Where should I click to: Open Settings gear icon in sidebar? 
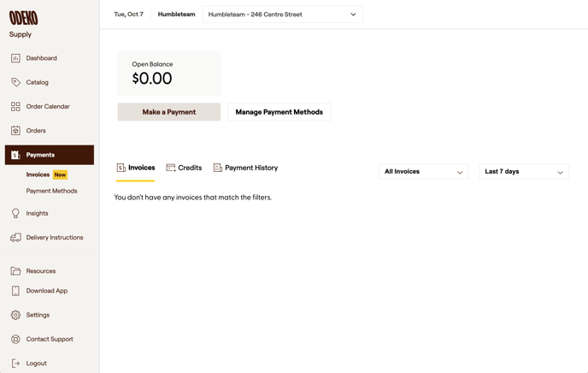15,315
